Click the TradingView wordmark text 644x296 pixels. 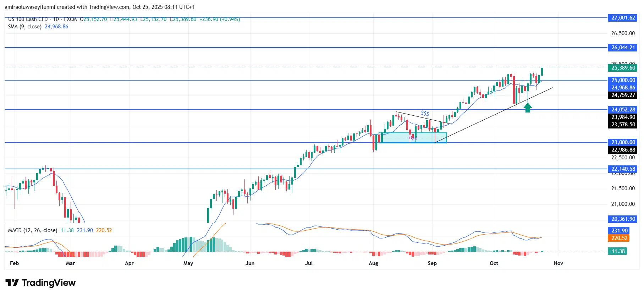coord(49,283)
